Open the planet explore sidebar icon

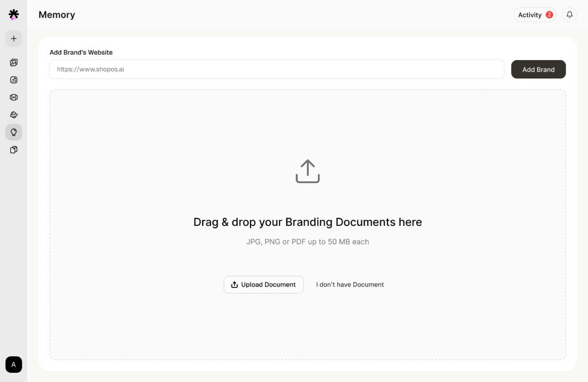[14, 115]
